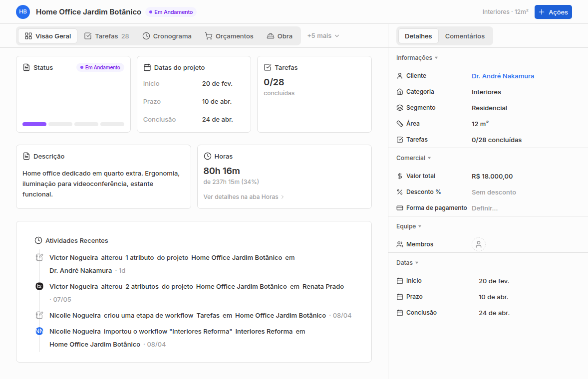Click the Ações button
Image resolution: width=588 pixels, height=379 pixels.
553,12
